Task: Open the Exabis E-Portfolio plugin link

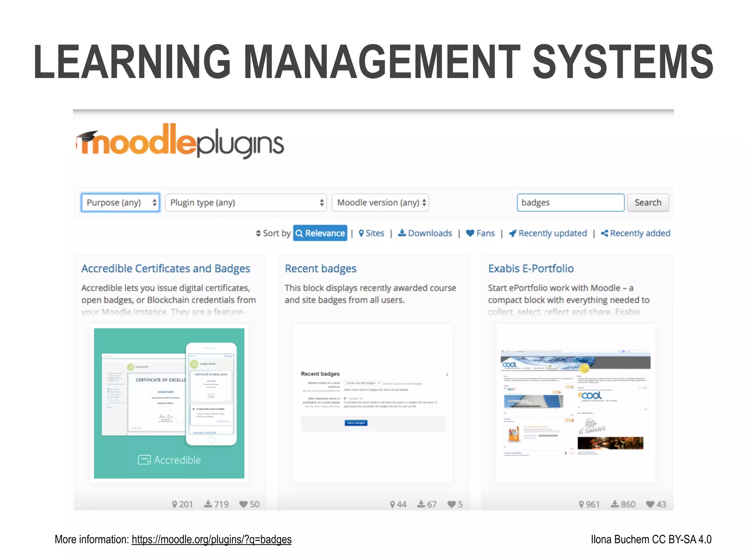Action: [531, 269]
